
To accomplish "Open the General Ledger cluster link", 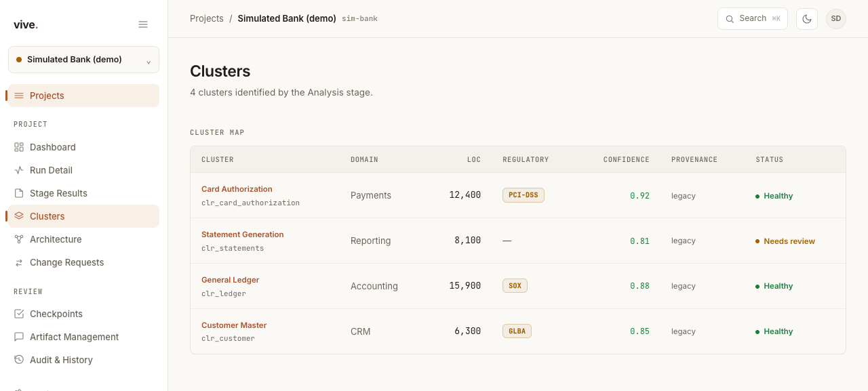I will click(x=230, y=280).
